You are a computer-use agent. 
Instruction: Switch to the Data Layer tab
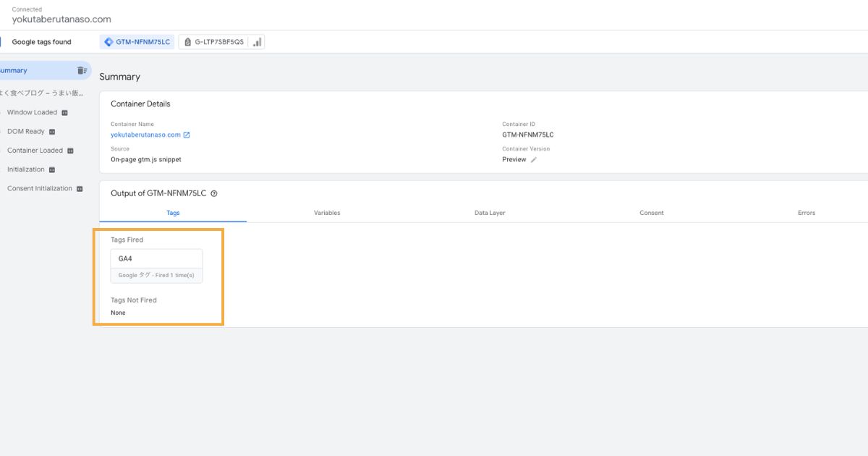click(490, 213)
